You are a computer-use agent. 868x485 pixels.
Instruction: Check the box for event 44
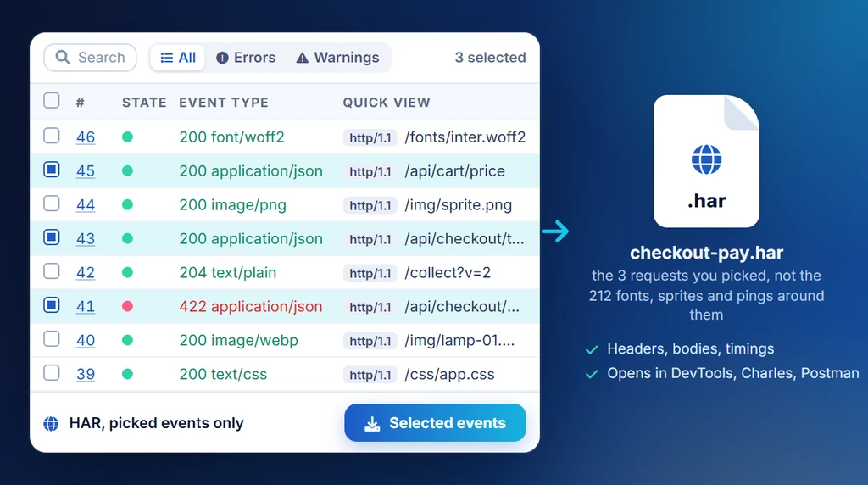pyautogui.click(x=52, y=203)
